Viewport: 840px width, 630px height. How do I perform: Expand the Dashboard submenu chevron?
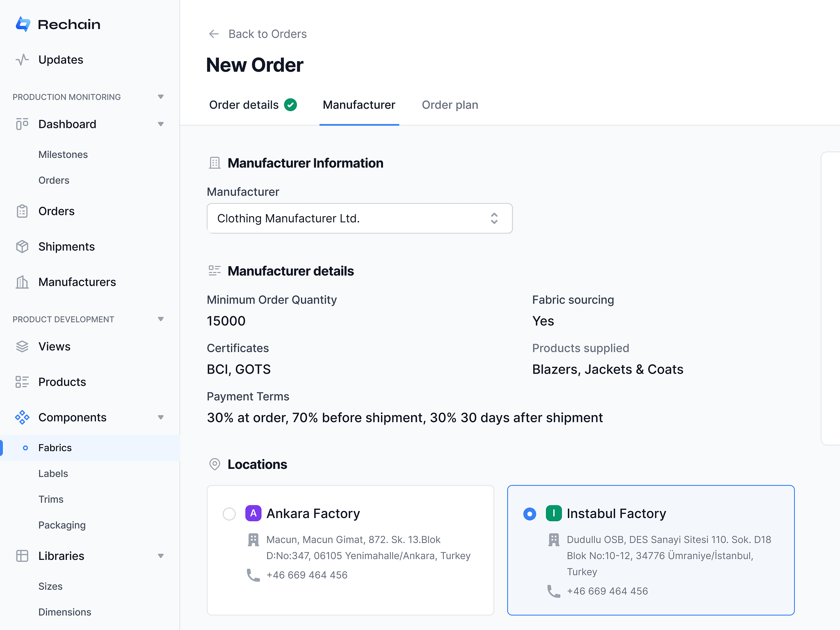[x=161, y=124]
